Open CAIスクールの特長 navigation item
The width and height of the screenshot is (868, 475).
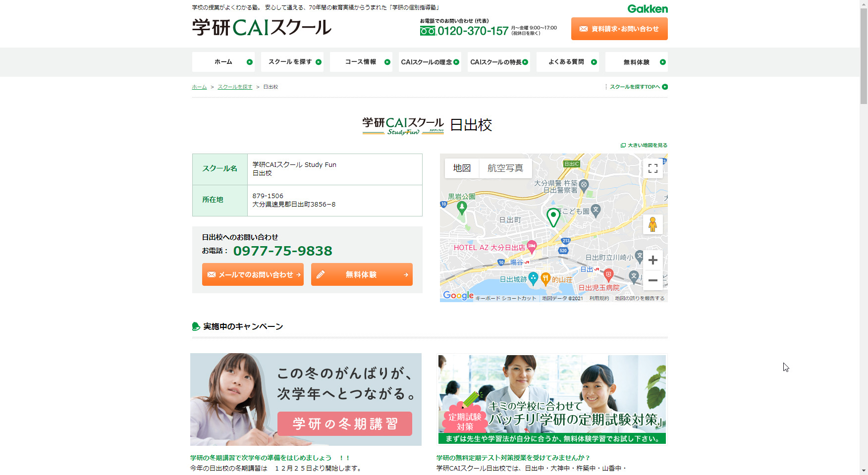click(x=499, y=62)
